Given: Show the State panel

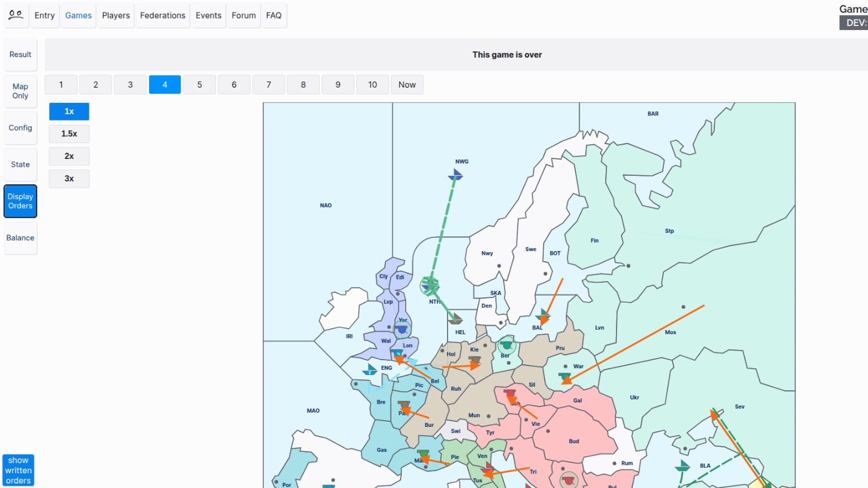Looking at the screenshot, I should tap(20, 165).
